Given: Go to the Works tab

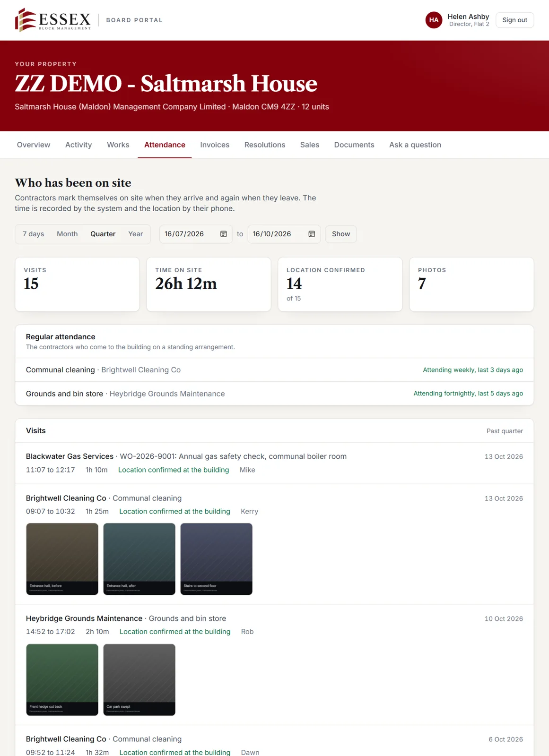Looking at the screenshot, I should pyautogui.click(x=118, y=145).
